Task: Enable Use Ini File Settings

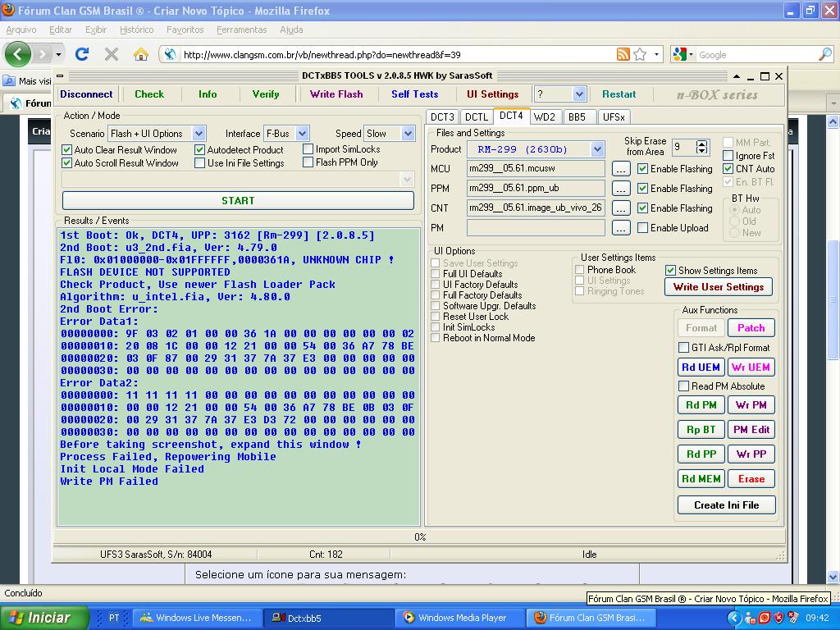Action: (x=200, y=163)
